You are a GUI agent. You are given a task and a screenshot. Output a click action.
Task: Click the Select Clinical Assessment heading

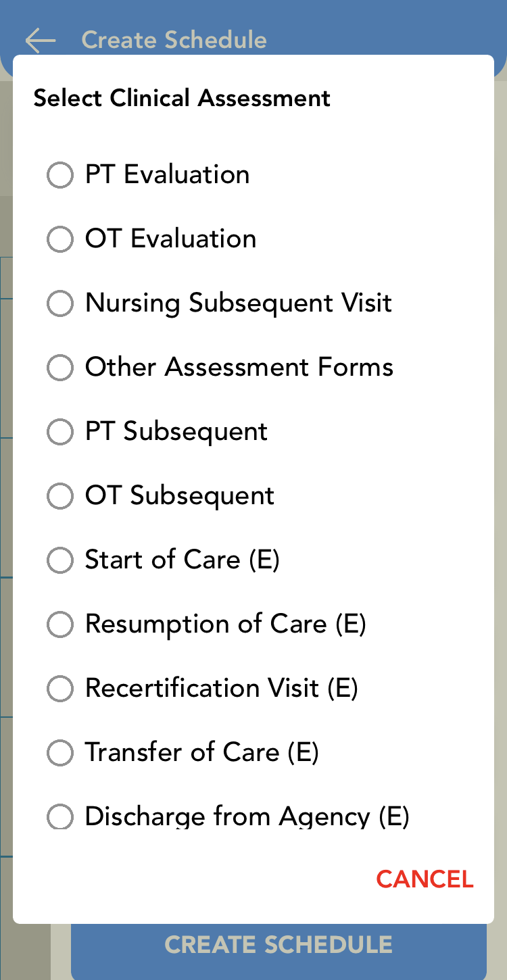tap(181, 98)
